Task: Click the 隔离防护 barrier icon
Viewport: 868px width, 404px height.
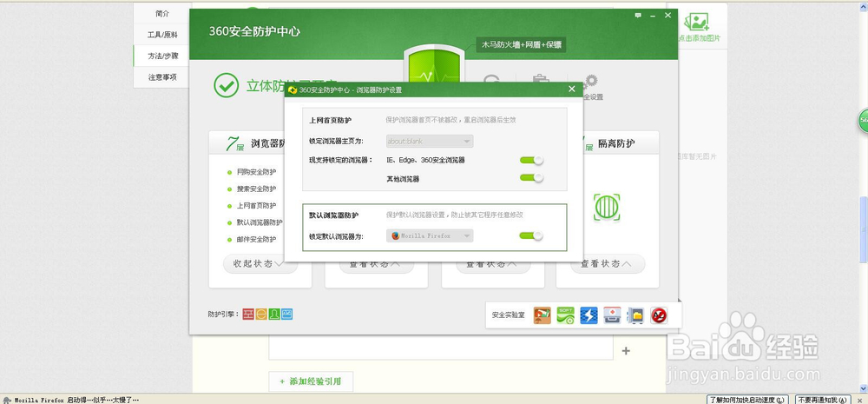Action: (607, 208)
